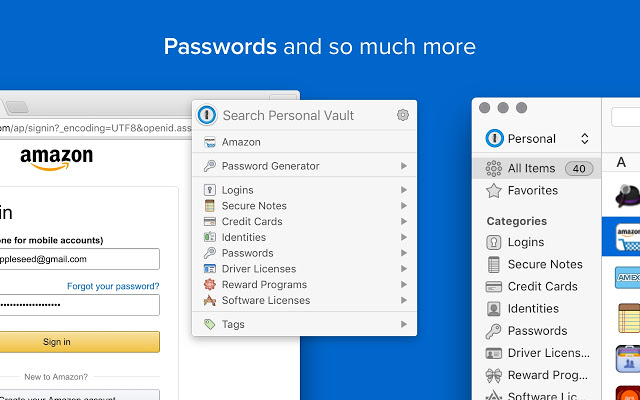Click the Favorites star icon in sidebar
Screen dimensions: 640x400
click(x=493, y=190)
